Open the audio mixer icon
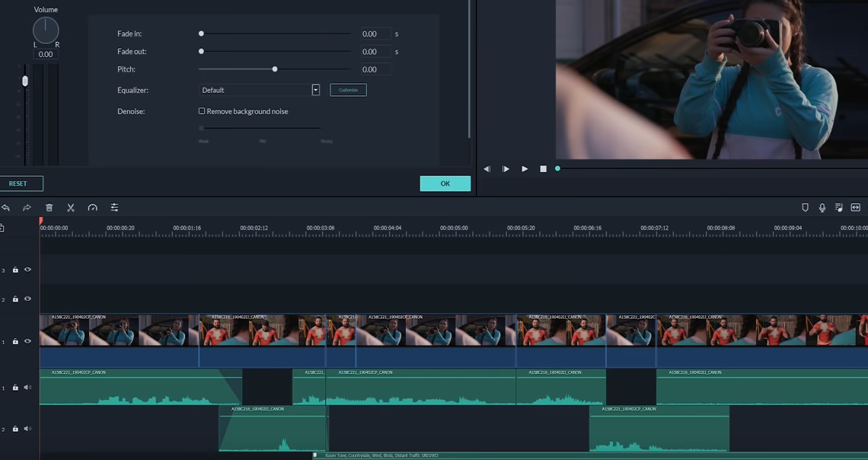The width and height of the screenshot is (868, 460). tap(838, 208)
